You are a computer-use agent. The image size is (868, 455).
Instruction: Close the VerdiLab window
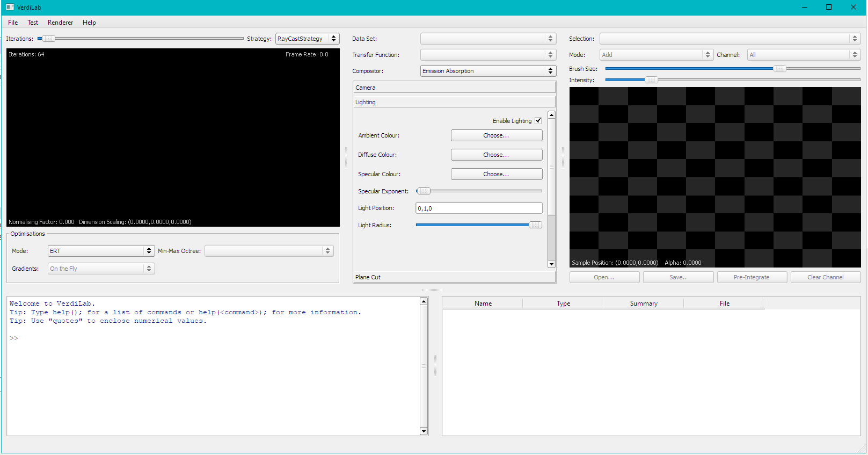click(854, 7)
